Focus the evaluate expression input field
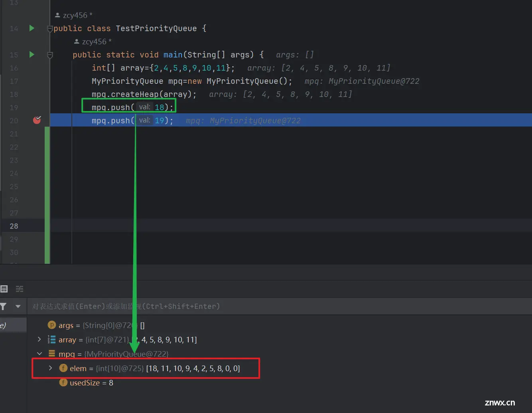 279,306
